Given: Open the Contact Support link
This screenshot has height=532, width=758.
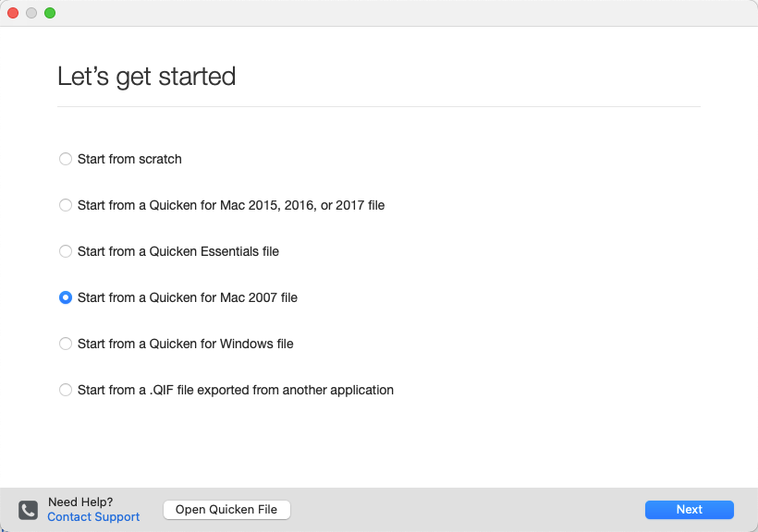Looking at the screenshot, I should pyautogui.click(x=92, y=517).
